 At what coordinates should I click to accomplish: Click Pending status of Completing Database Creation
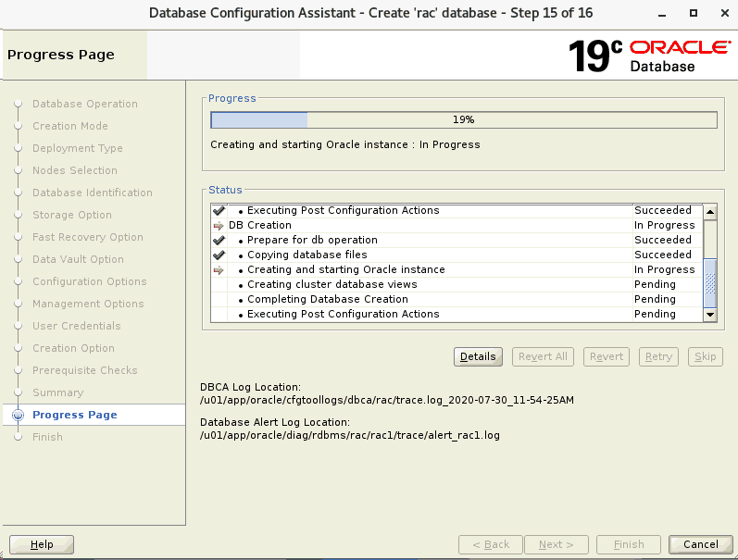pos(655,299)
